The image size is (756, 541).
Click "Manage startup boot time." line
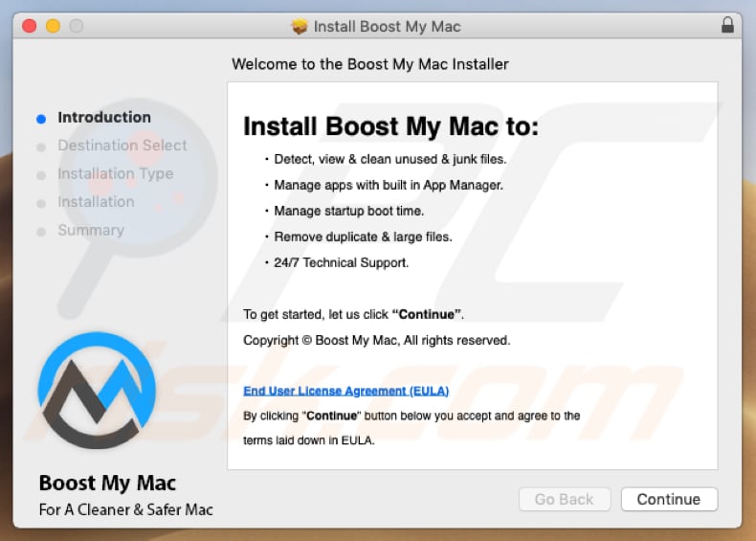348,211
